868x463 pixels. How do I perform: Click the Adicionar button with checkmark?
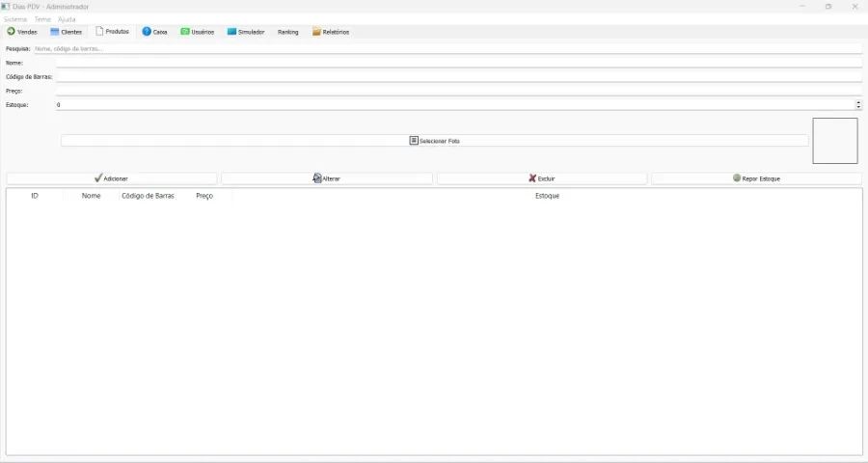click(112, 178)
